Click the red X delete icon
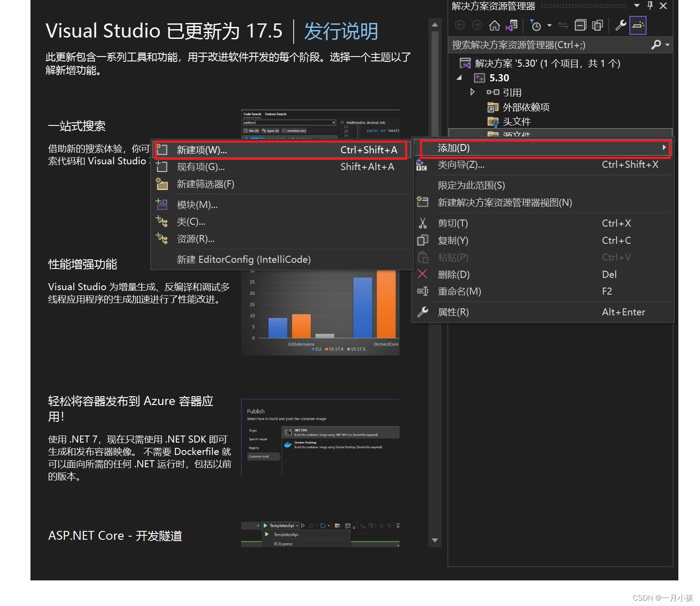This screenshot has height=606, width=700. click(x=423, y=274)
